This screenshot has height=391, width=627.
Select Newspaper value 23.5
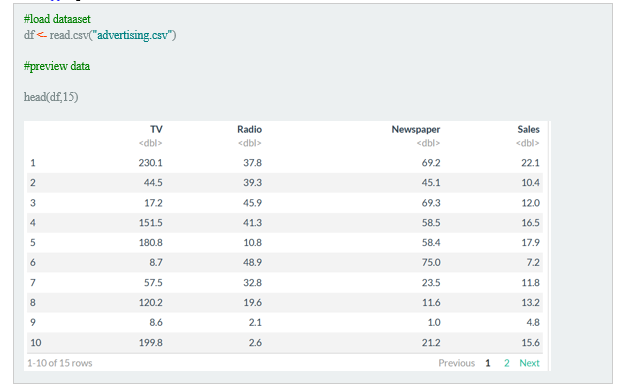coord(431,283)
